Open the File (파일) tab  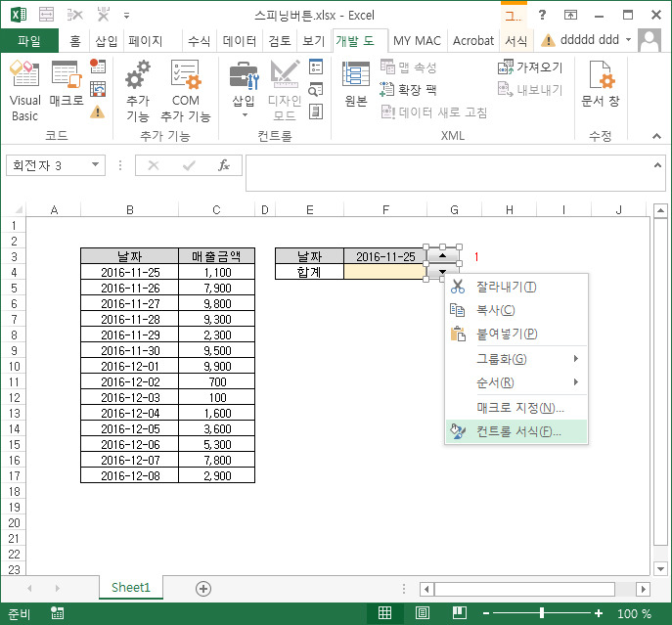(x=29, y=41)
